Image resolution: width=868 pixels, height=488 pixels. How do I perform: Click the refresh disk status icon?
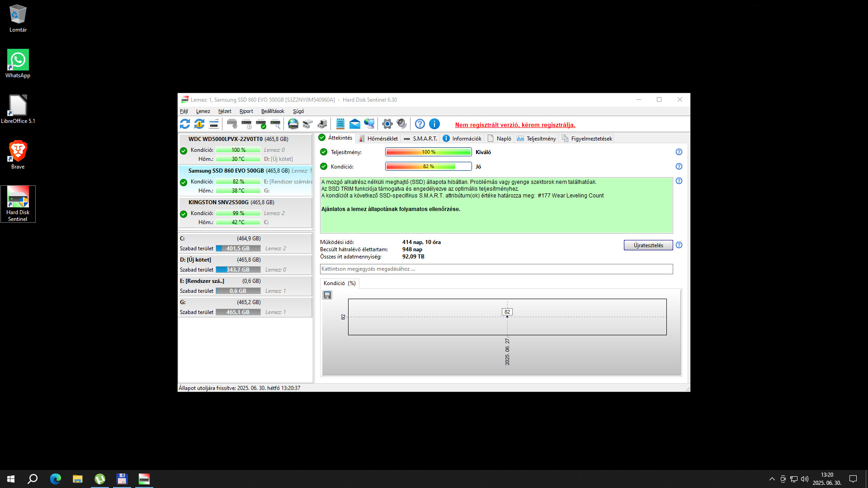(x=185, y=124)
